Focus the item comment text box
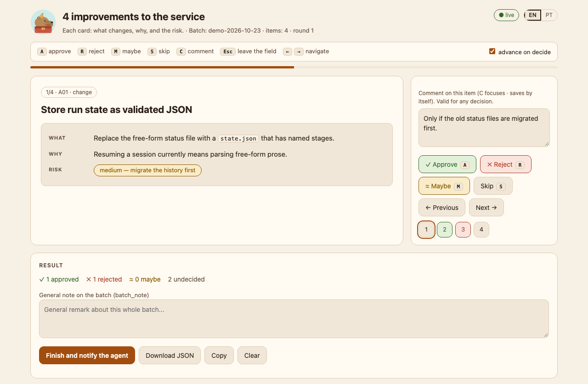The height and width of the screenshot is (384, 588). (484, 128)
